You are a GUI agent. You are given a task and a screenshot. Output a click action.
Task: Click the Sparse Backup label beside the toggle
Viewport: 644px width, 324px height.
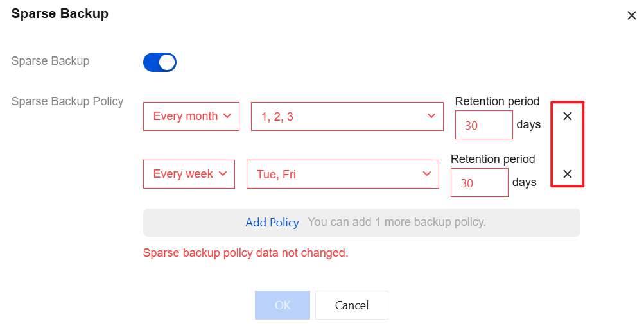(50, 62)
